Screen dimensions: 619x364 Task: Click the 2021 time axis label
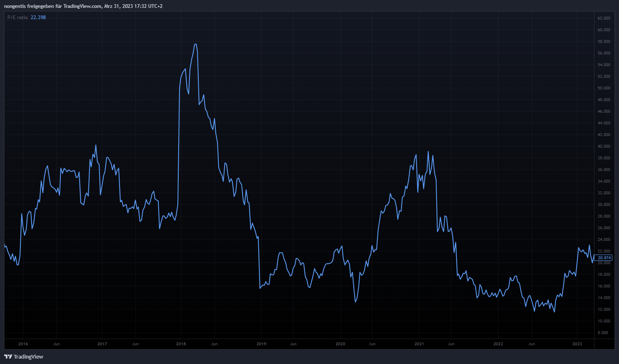(x=419, y=344)
